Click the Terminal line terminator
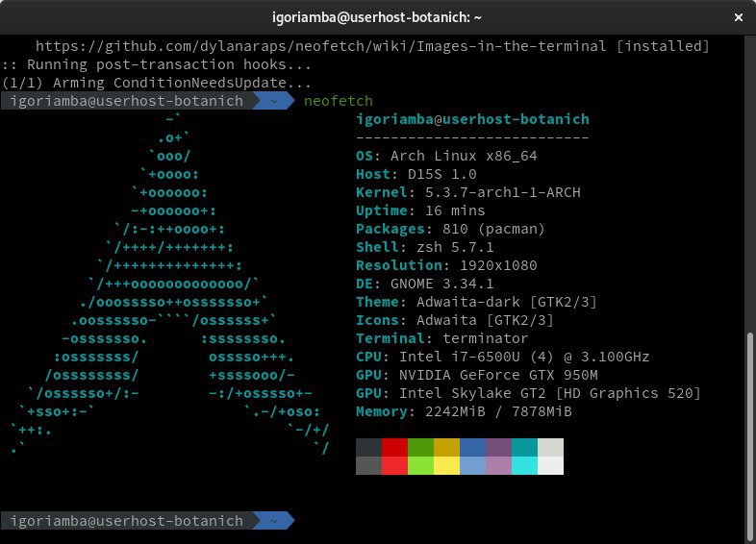The image size is (756, 544). 442,338
